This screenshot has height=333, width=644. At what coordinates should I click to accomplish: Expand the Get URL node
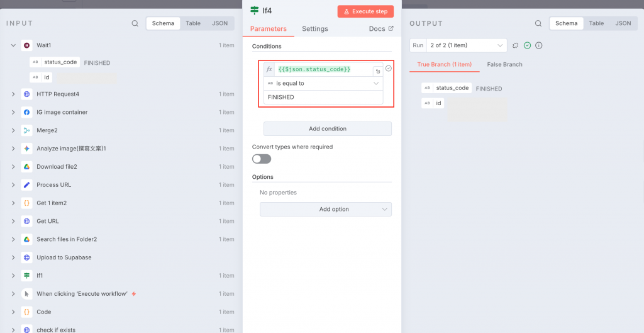pyautogui.click(x=13, y=221)
